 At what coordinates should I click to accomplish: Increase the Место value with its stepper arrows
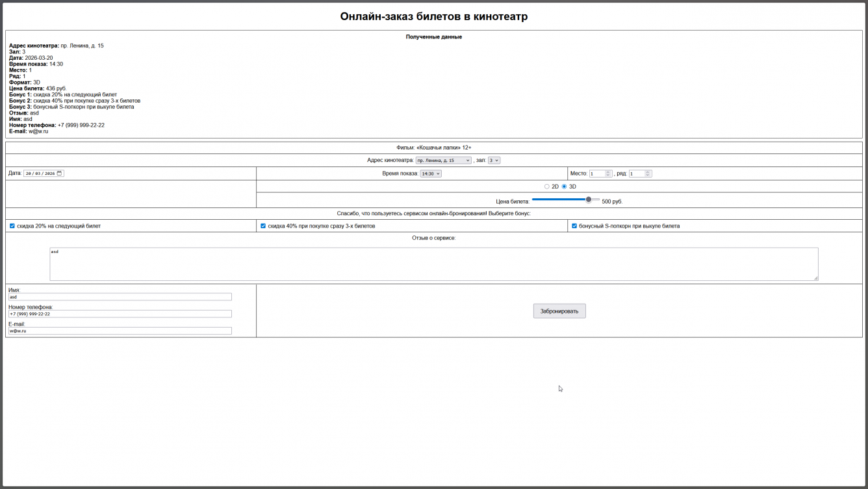point(608,172)
